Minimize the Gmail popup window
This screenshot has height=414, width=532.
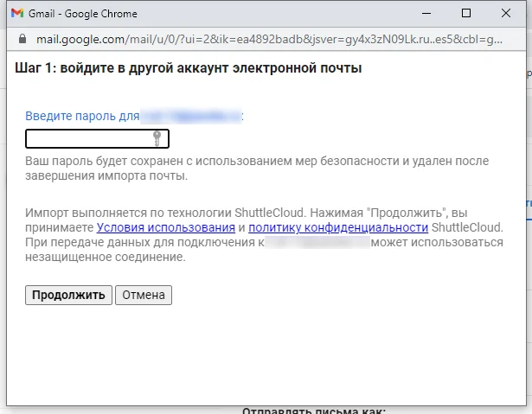pos(426,14)
